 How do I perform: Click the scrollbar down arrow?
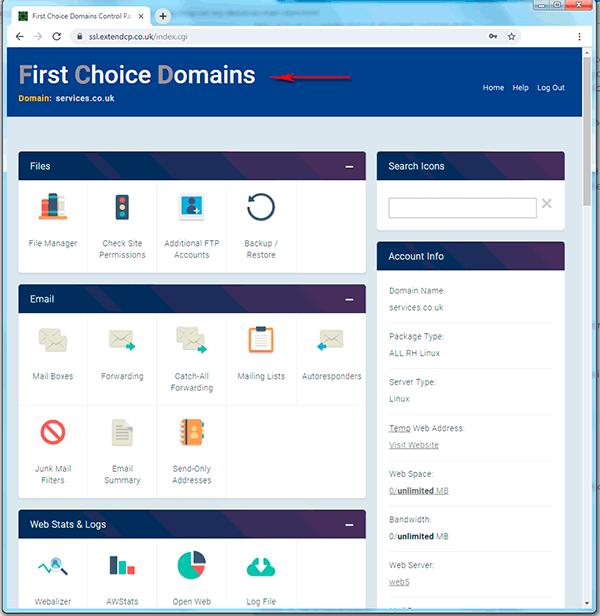587,603
